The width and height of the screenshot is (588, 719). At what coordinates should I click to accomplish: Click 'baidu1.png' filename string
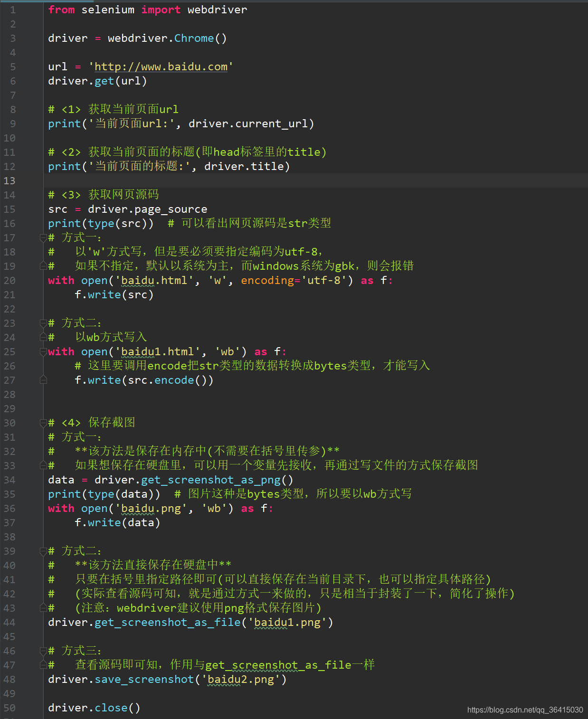287,622
